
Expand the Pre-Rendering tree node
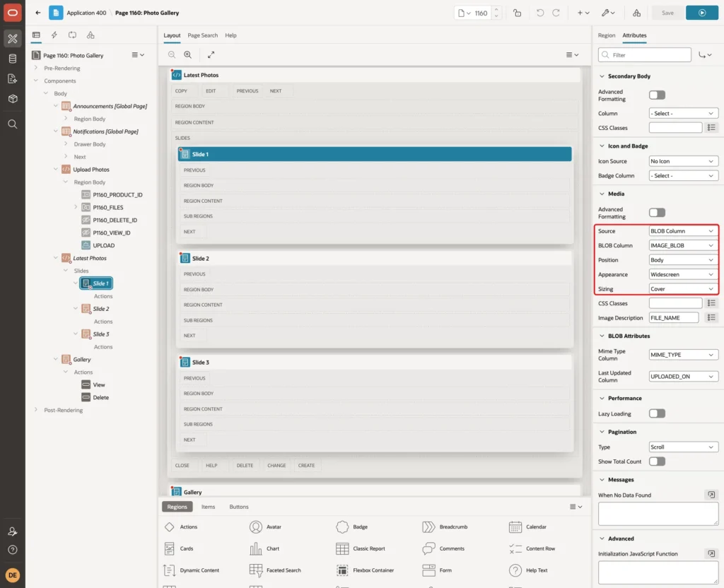(x=36, y=68)
